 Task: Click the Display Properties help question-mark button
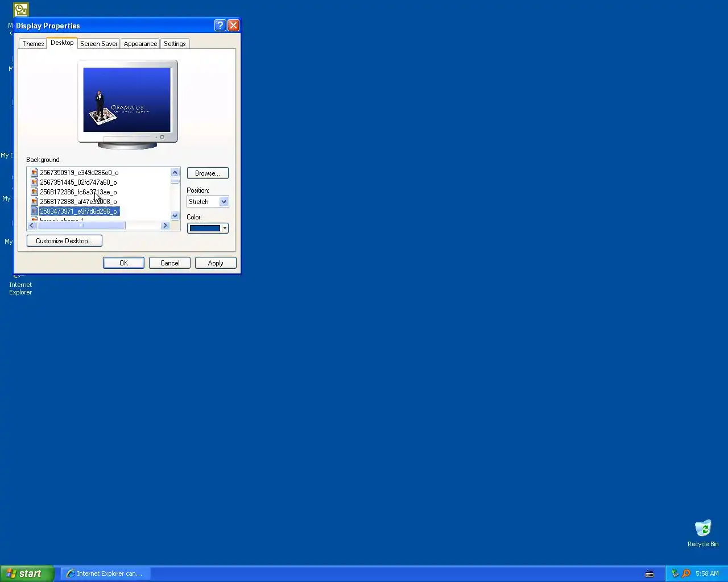pyautogui.click(x=220, y=26)
